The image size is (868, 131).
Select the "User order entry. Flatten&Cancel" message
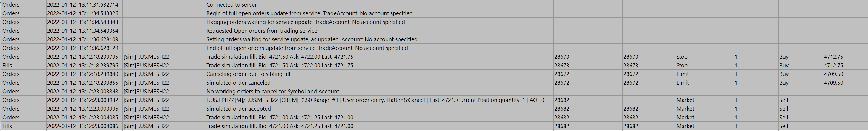coord(375,100)
